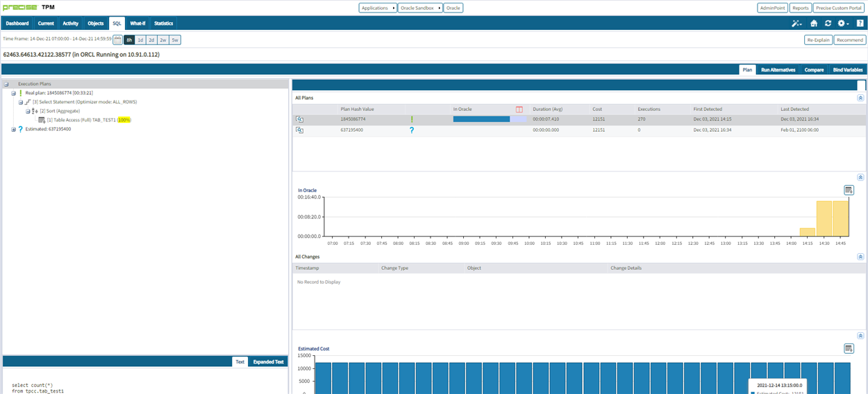
Task: Select the 2d time frame
Action: [151, 40]
